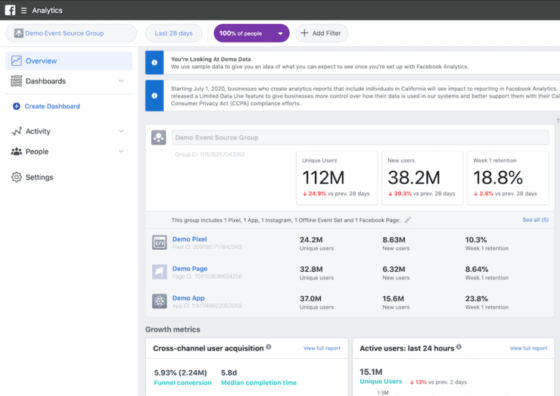Screen dimensions: 560x396
Task: Click Demo Page's 8.64% retention value
Action: [x=476, y=269]
